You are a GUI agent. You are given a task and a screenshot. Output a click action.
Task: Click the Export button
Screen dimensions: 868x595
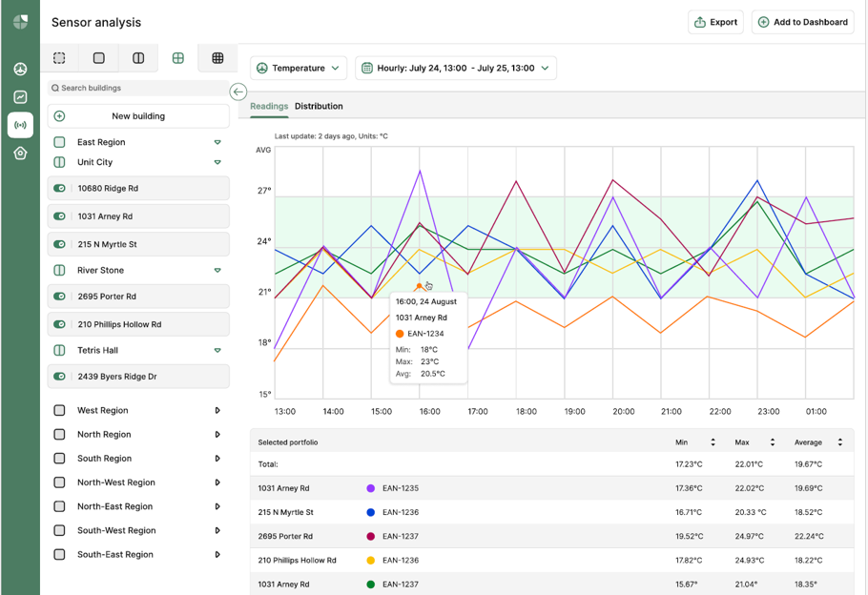715,22
